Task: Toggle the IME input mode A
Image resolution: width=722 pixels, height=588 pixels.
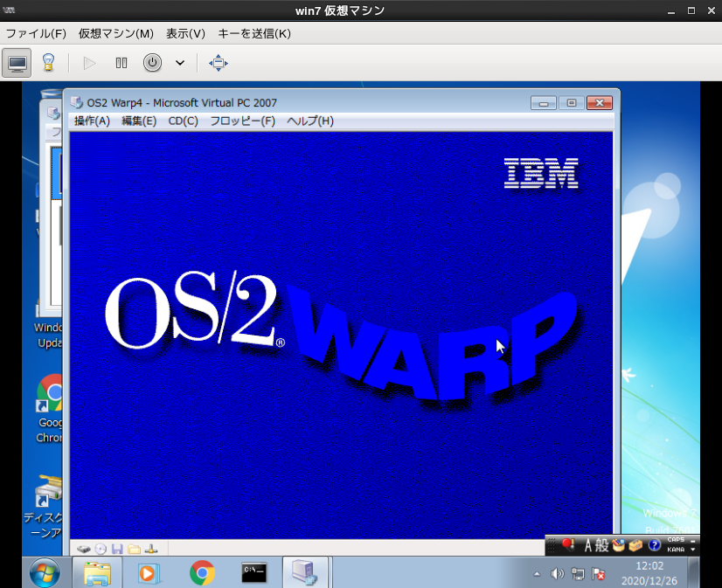Action: [587, 546]
